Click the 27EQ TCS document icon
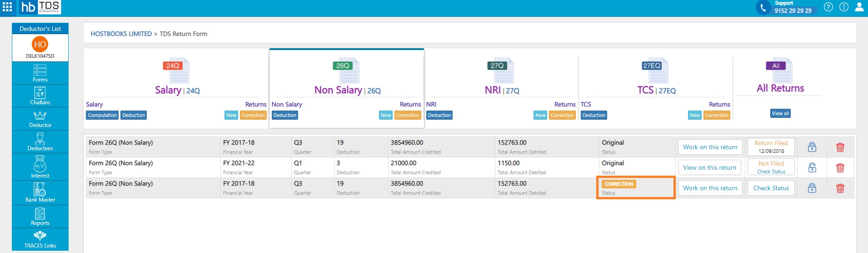 coord(655,71)
